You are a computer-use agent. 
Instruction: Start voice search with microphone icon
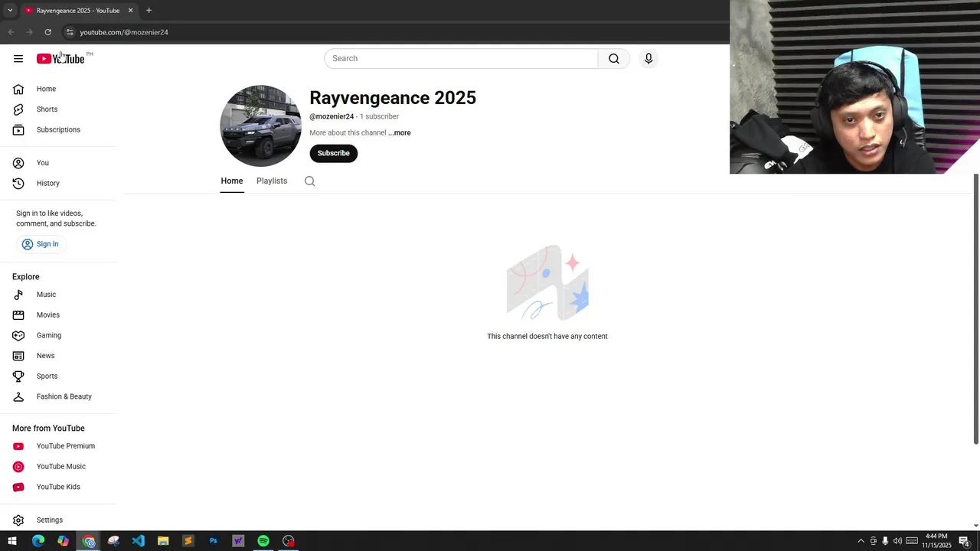pyautogui.click(x=648, y=59)
